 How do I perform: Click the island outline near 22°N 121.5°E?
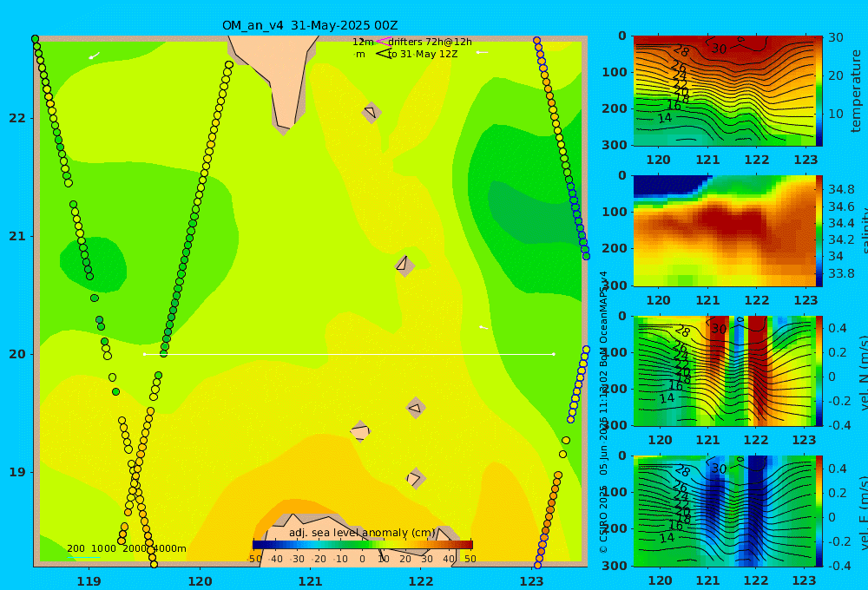pos(371,112)
